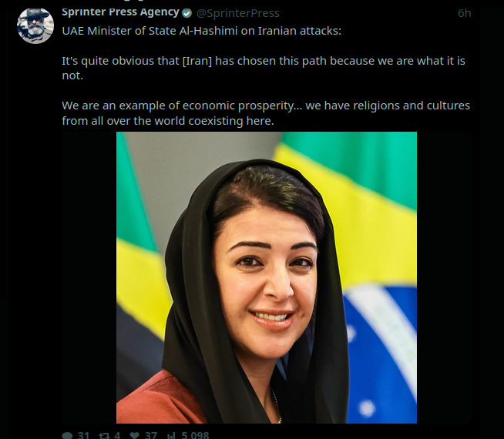This screenshot has height=439, width=504.
Task: Open the post permalink via 6h timestamp
Action: pyautogui.click(x=465, y=13)
